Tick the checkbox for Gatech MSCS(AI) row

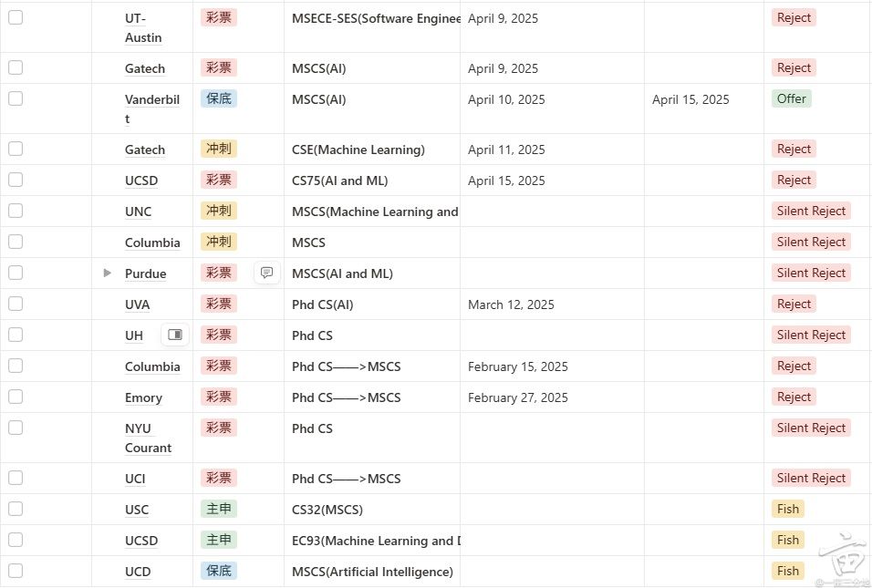click(x=16, y=67)
